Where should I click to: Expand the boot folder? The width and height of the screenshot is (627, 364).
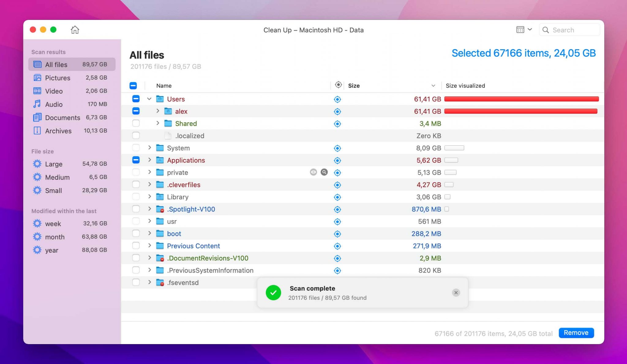tap(149, 233)
